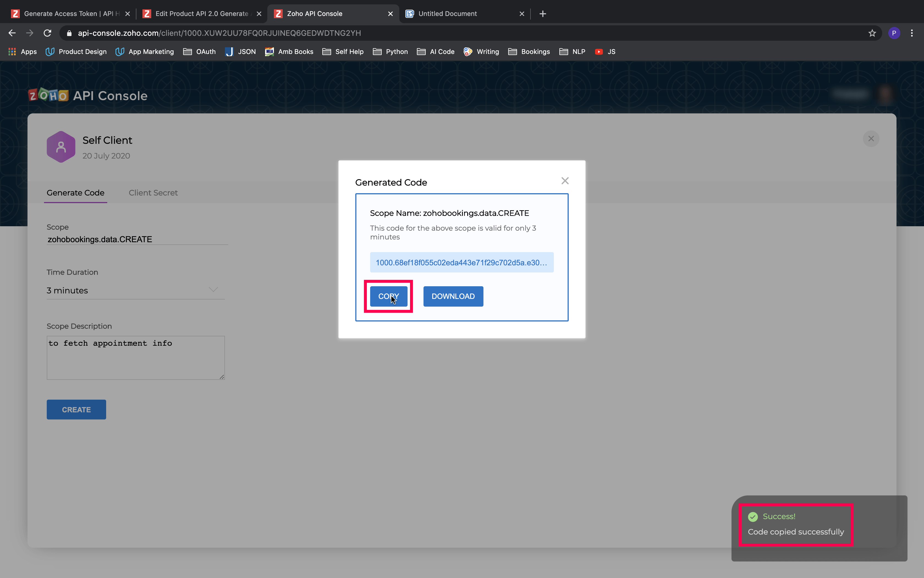Image resolution: width=924 pixels, height=578 pixels.
Task: Close the Generate Access Token tab
Action: click(128, 14)
